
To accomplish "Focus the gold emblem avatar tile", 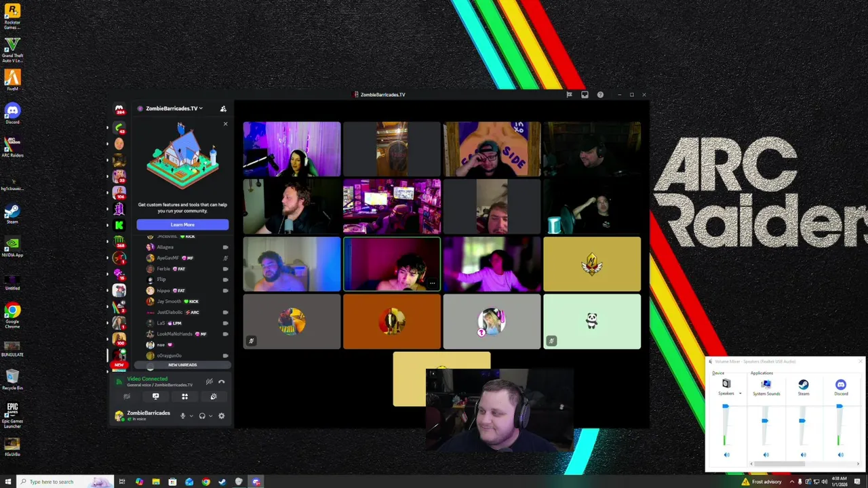I will tap(592, 264).
